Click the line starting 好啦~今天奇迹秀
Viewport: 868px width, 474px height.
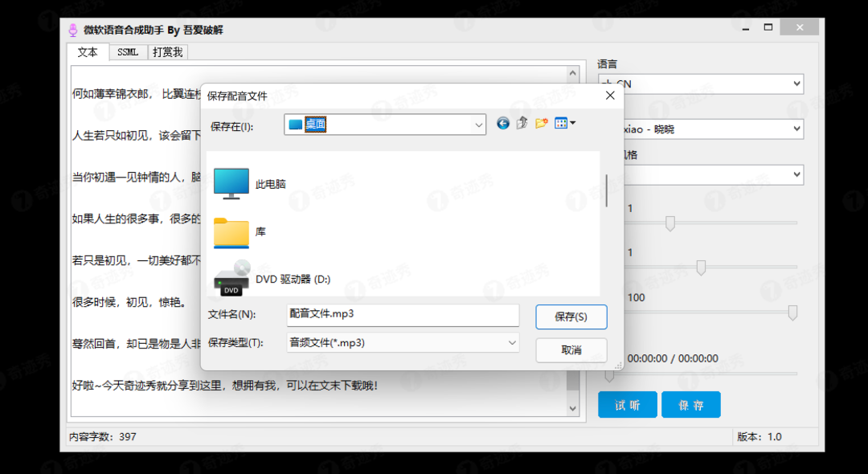(225, 386)
